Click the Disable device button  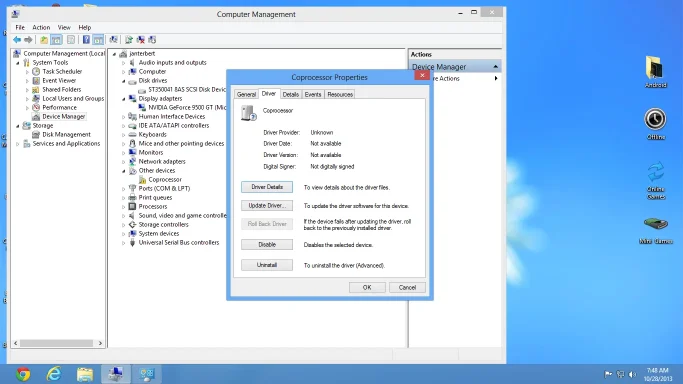click(267, 245)
